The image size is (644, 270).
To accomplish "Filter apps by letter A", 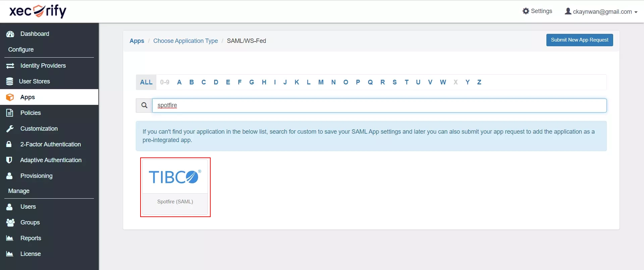I will click(x=179, y=82).
